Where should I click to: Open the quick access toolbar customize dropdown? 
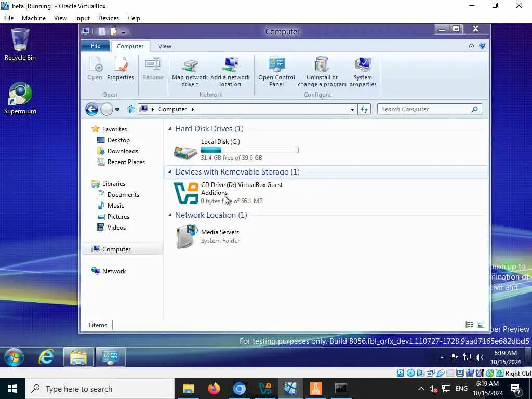coord(123,32)
